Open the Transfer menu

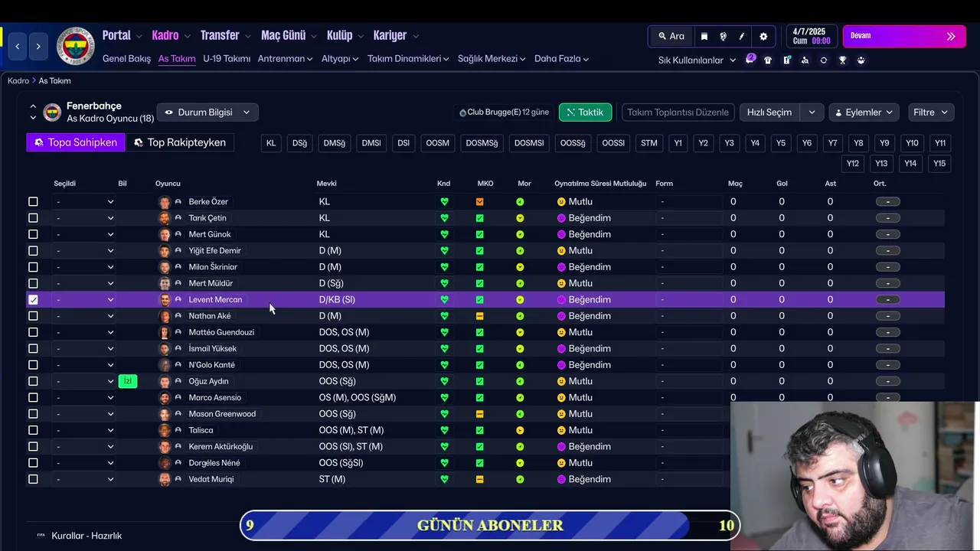[225, 36]
